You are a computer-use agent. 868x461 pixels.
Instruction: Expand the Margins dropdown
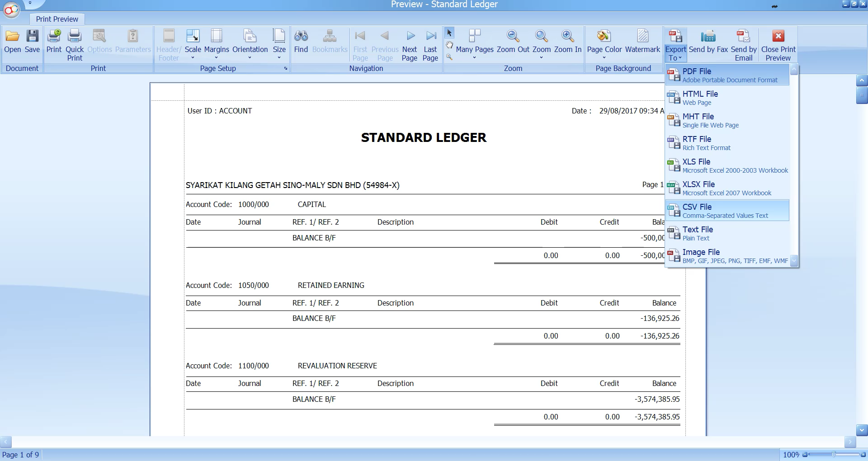(x=217, y=44)
